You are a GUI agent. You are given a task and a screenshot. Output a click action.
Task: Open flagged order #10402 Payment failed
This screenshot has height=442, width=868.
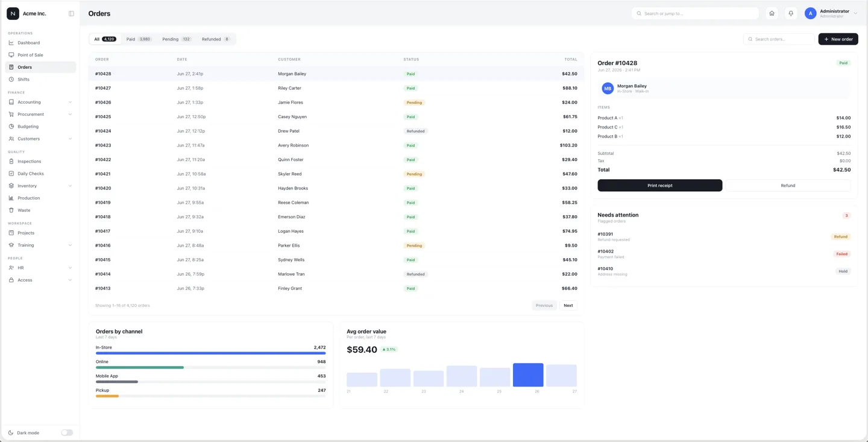click(x=724, y=254)
